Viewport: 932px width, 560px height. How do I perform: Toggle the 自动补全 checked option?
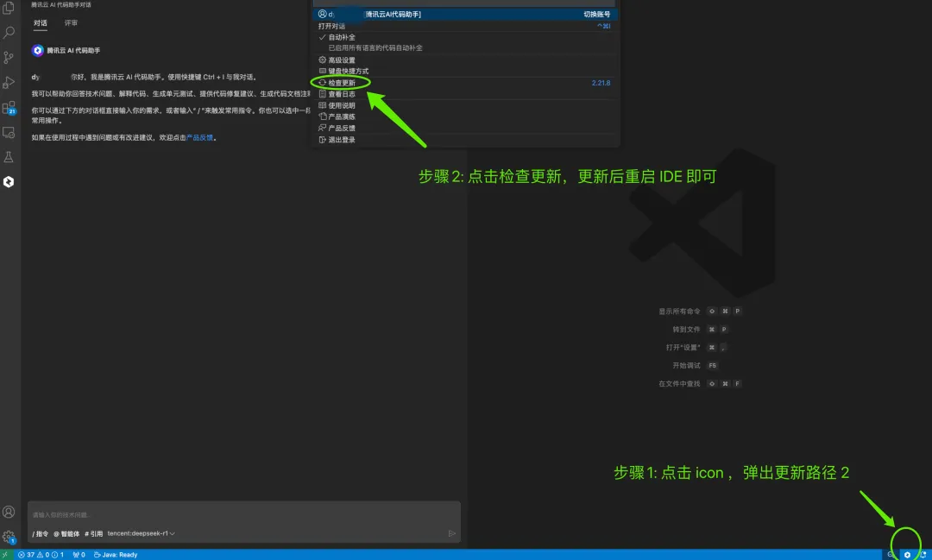click(x=342, y=37)
